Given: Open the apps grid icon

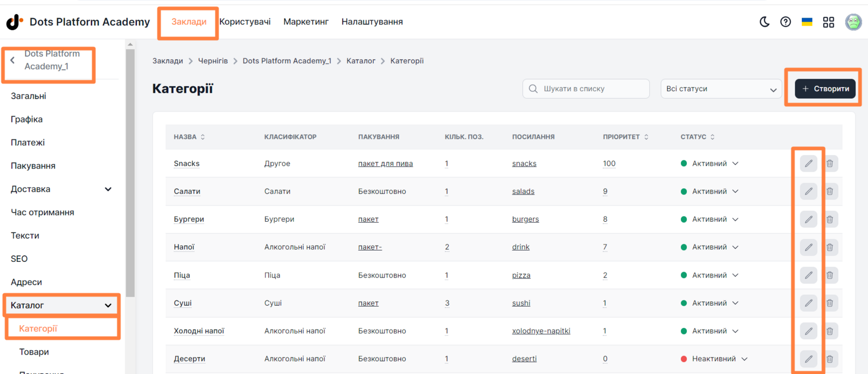Looking at the screenshot, I should tap(828, 22).
